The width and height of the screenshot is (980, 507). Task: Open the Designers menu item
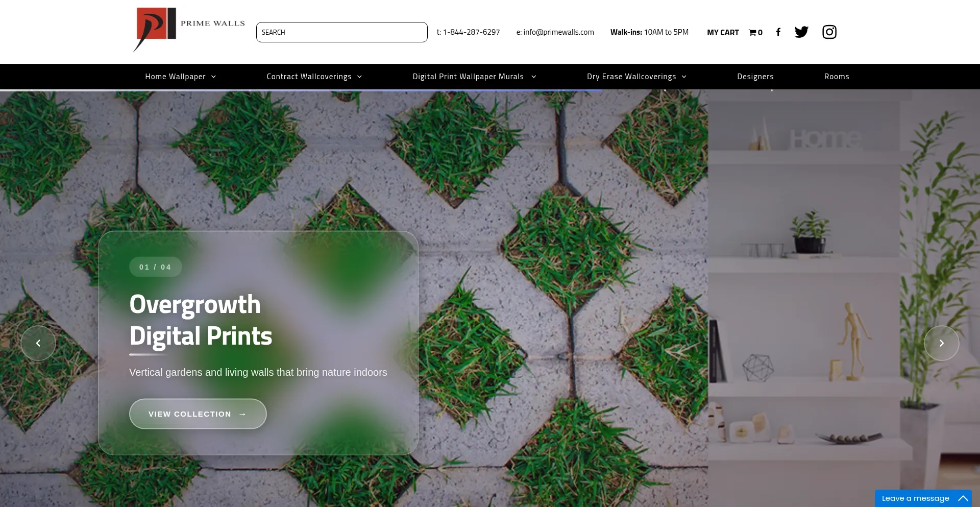(x=755, y=77)
